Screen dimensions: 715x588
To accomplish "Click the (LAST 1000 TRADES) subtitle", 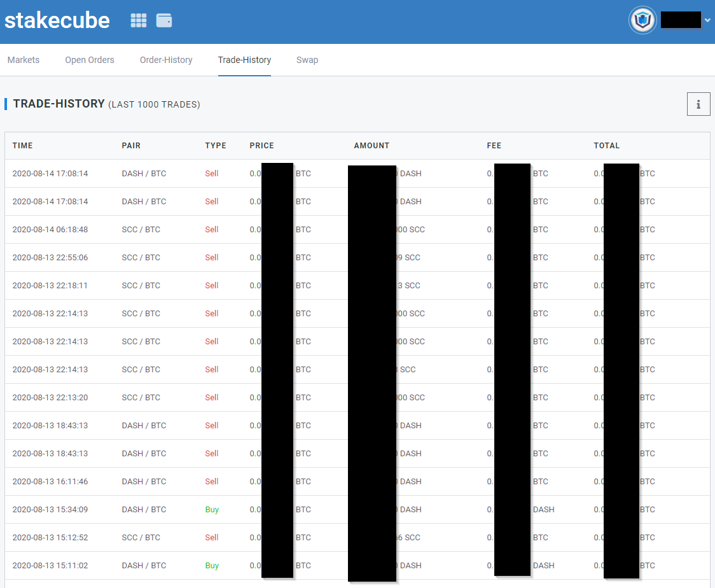I will [154, 104].
